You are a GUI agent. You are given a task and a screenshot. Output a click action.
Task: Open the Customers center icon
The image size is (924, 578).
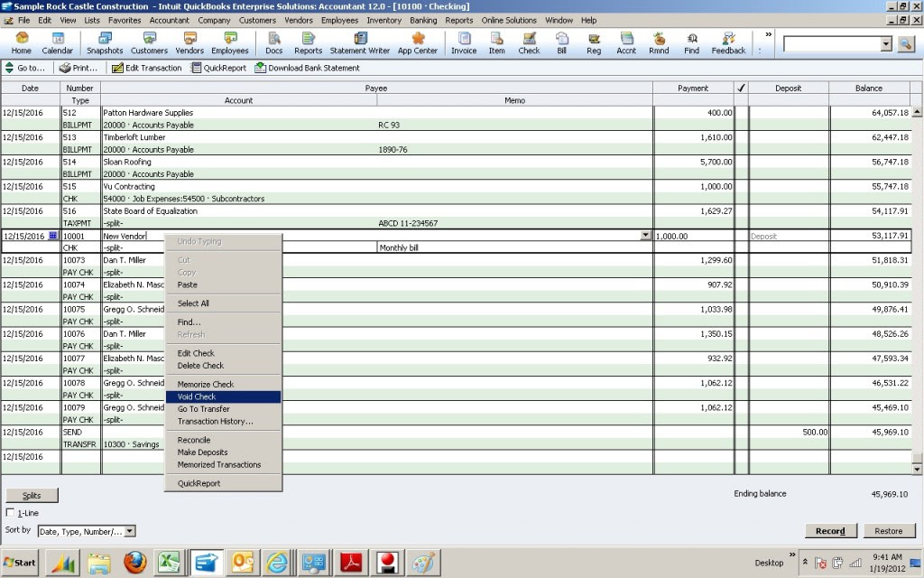tap(149, 43)
